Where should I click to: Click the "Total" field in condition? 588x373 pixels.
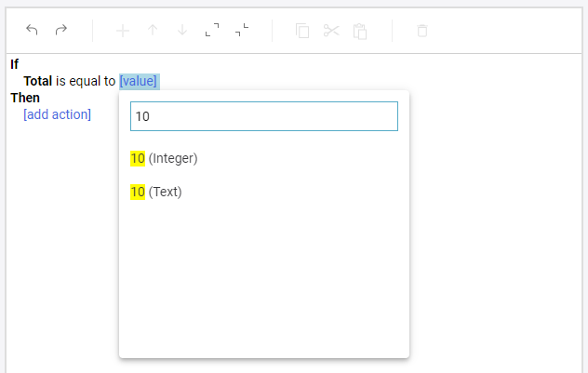coord(37,81)
